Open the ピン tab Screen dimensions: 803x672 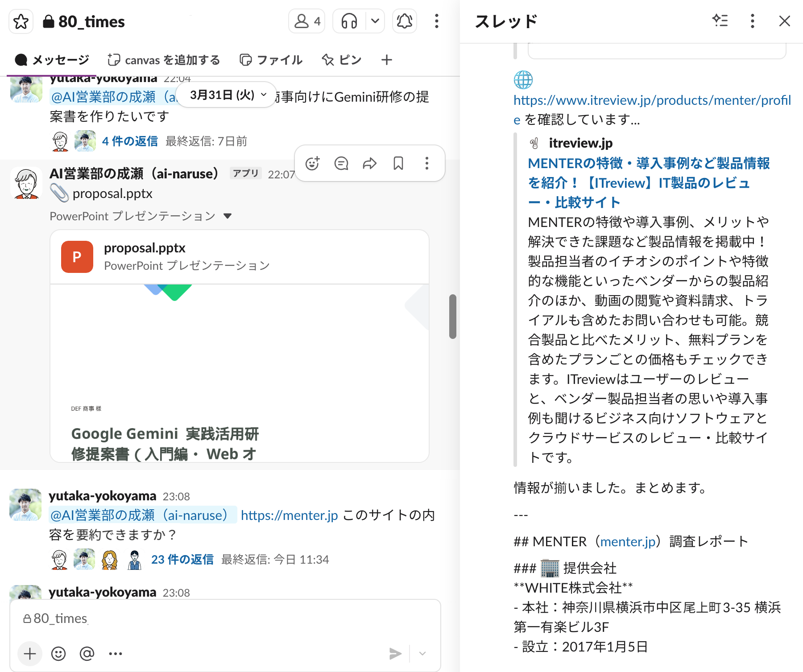pos(341,60)
